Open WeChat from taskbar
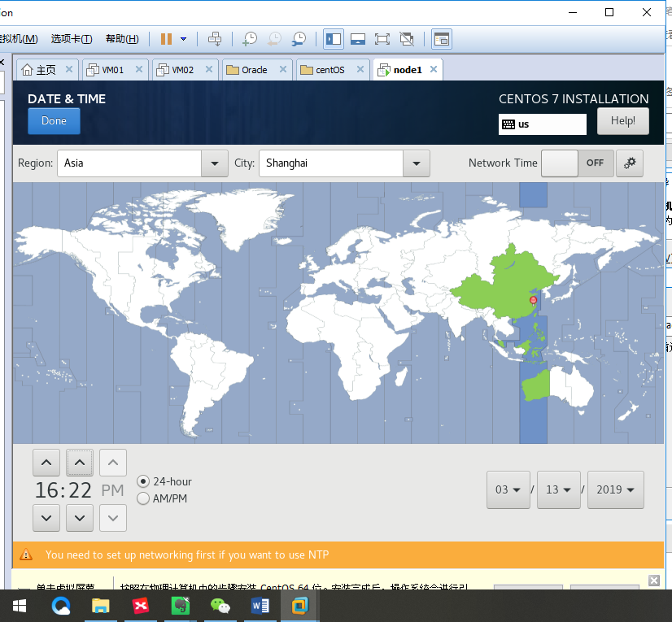 (x=220, y=606)
